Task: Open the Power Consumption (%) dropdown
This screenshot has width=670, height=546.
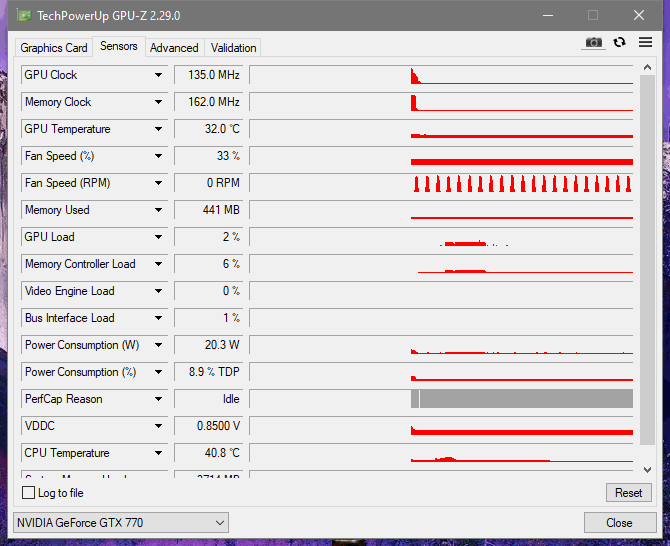Action: tap(158, 372)
